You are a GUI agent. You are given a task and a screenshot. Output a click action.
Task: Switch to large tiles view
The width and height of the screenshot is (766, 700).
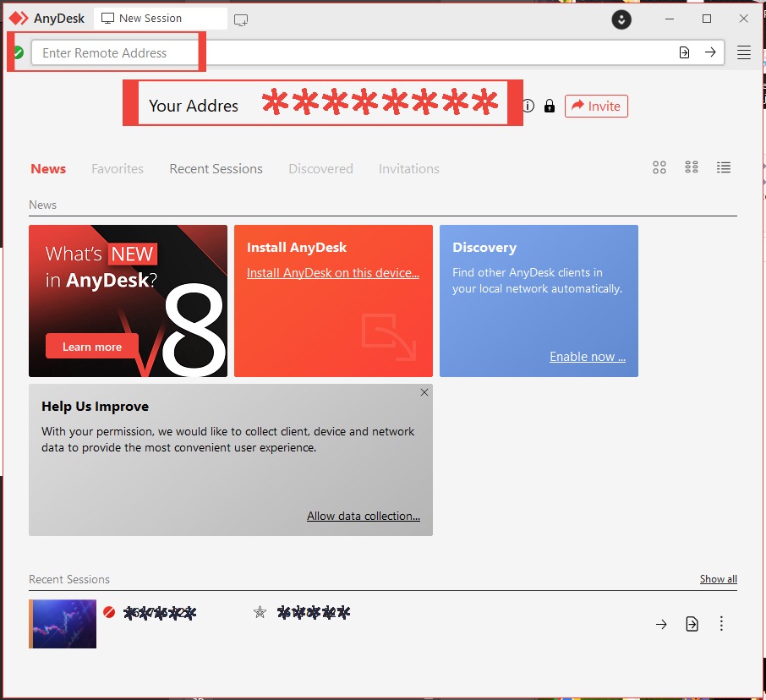tap(659, 167)
